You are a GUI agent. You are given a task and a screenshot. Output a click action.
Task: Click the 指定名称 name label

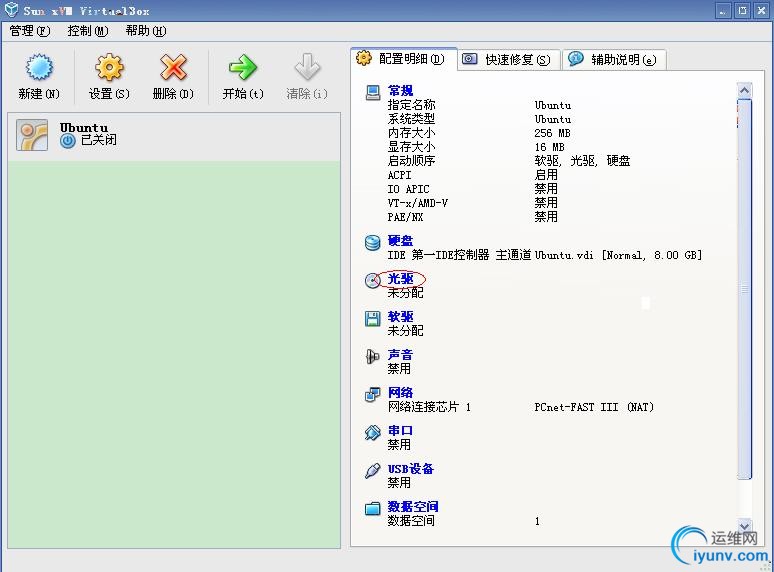pyautogui.click(x=411, y=105)
